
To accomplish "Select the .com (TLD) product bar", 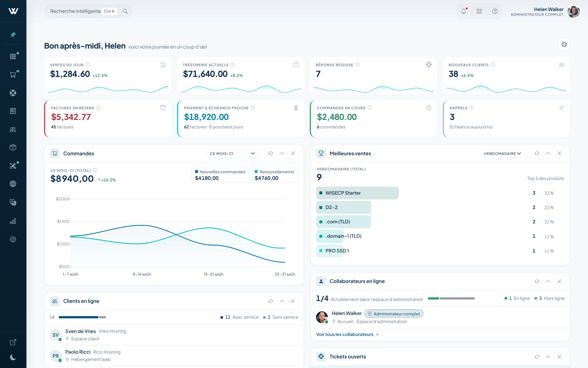I will click(344, 222).
